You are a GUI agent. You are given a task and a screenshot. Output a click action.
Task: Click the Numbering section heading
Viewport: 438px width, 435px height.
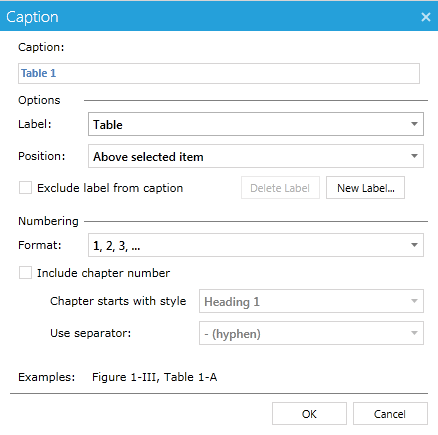[x=48, y=221]
